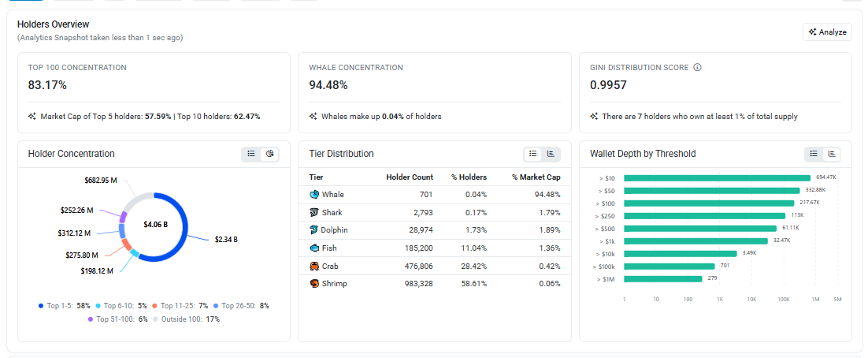Show Tier Distribution as bar chart
868x358 pixels.
click(551, 154)
